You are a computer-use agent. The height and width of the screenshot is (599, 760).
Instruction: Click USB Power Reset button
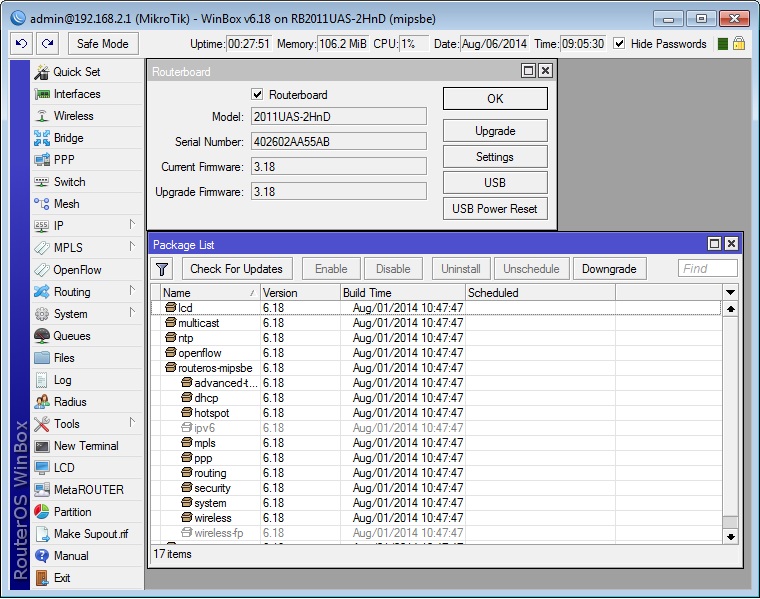coord(495,209)
